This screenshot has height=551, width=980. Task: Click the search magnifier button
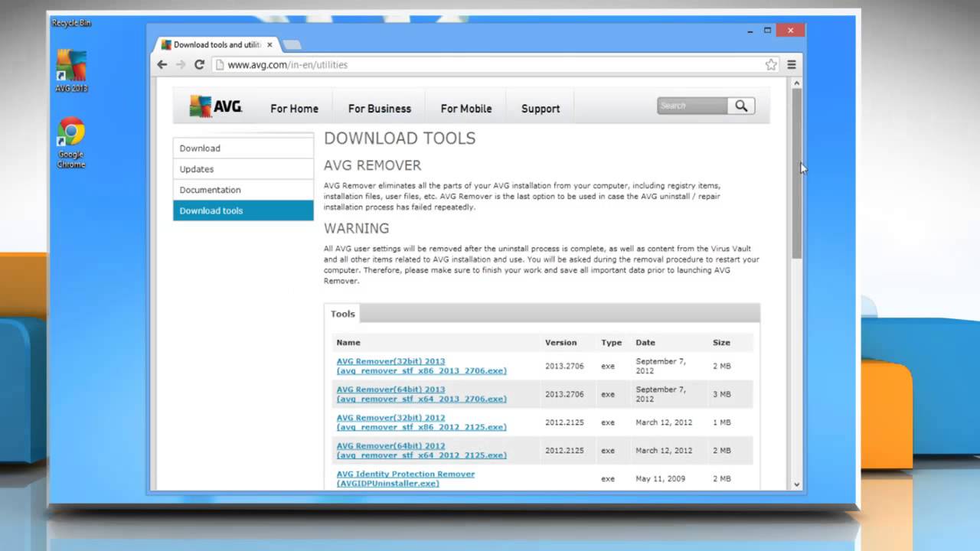(741, 106)
